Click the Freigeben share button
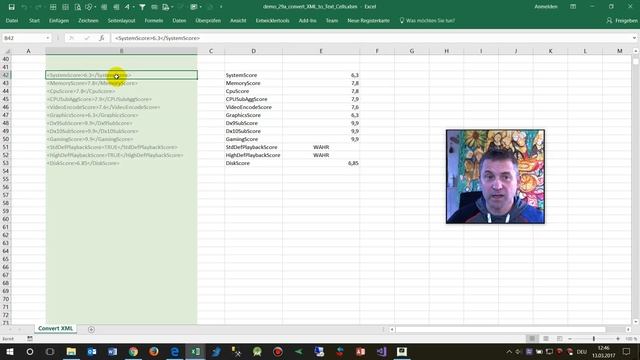 [x=622, y=20]
